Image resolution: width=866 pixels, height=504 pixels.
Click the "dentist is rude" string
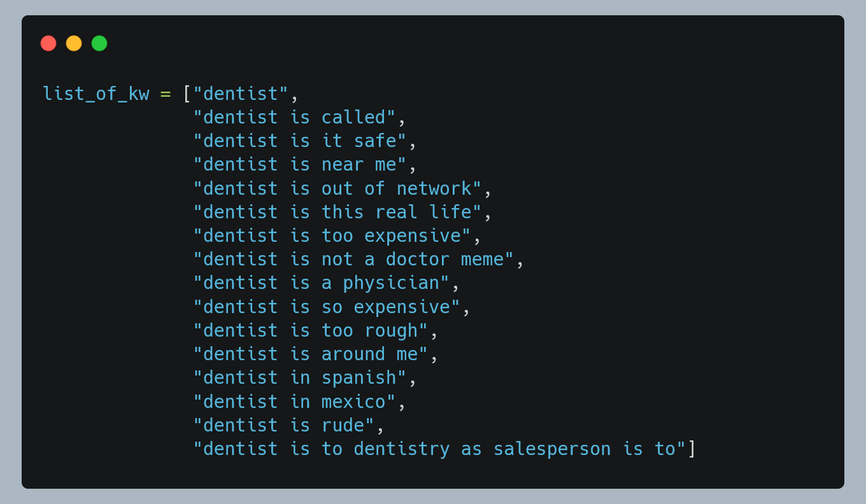tap(284, 425)
